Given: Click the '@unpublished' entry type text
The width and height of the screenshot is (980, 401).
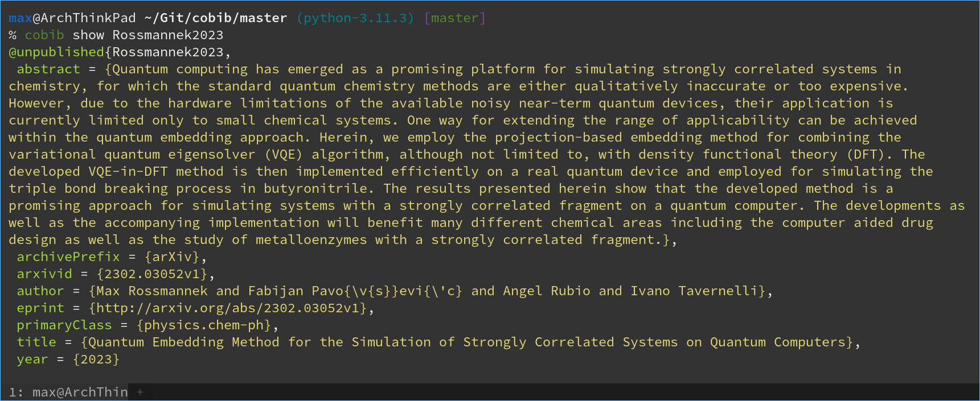Looking at the screenshot, I should point(56,52).
